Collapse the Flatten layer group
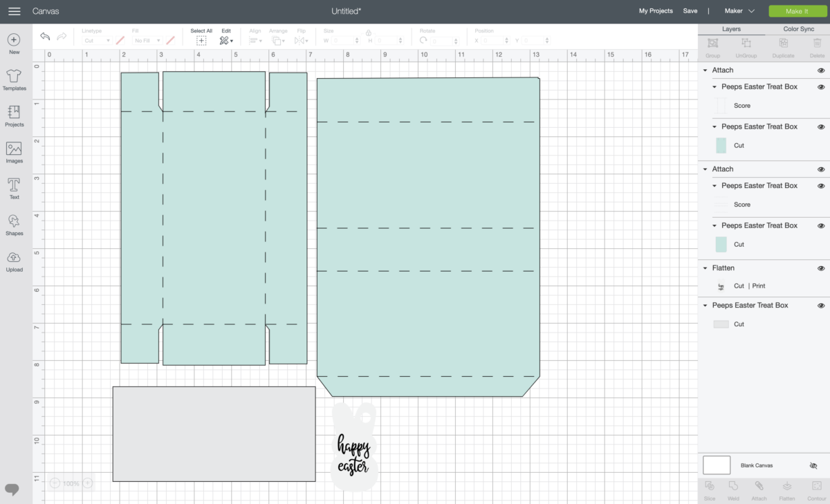 pos(705,268)
